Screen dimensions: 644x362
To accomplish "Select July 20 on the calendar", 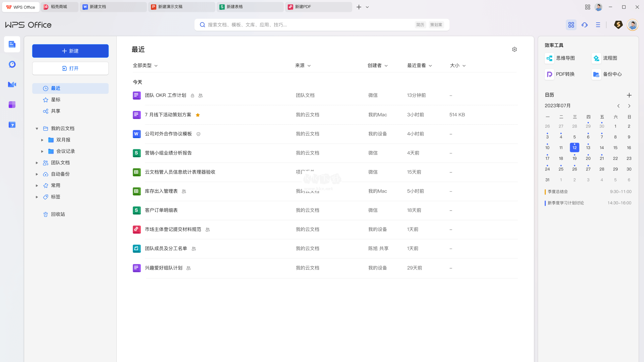I will [x=588, y=158].
